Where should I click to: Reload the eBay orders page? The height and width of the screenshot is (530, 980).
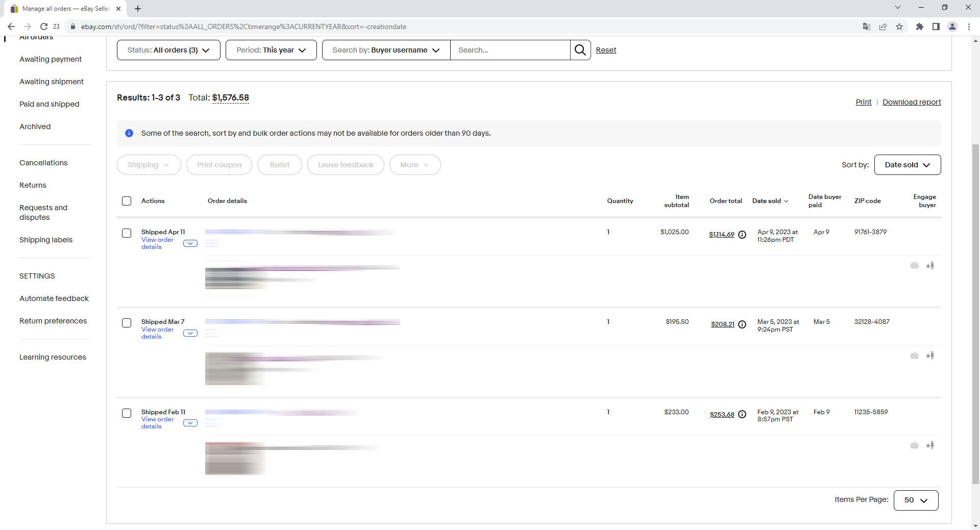44,27
